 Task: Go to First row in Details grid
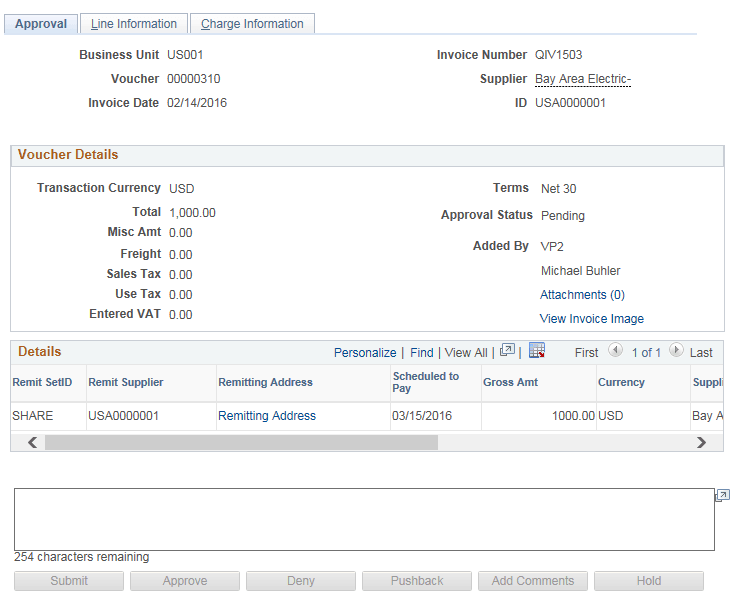[586, 353]
